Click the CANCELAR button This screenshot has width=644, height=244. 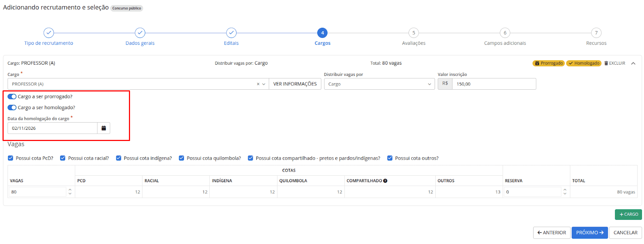click(626, 232)
